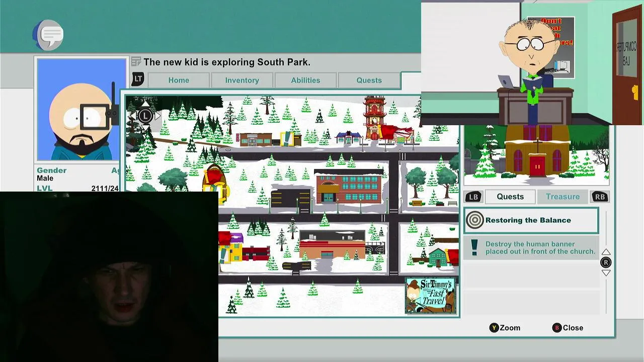644x362 pixels.
Task: Click the L stick navigation icon on map
Action: pyautogui.click(x=145, y=116)
